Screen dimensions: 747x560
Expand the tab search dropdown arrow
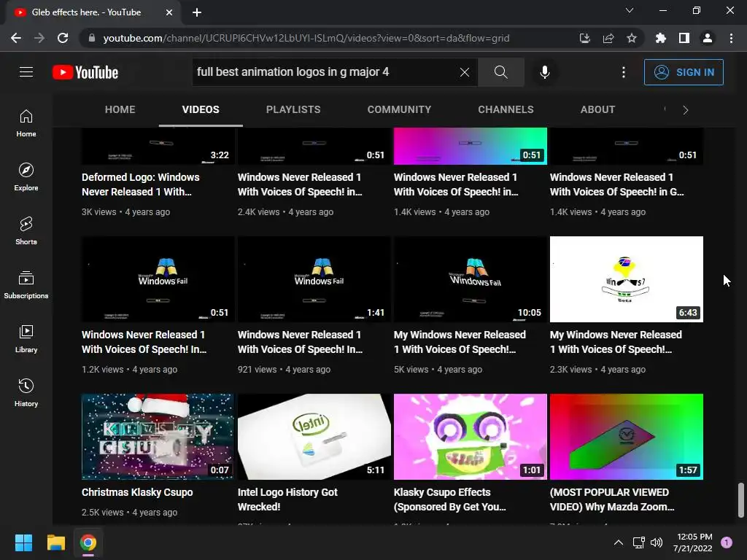(630, 10)
